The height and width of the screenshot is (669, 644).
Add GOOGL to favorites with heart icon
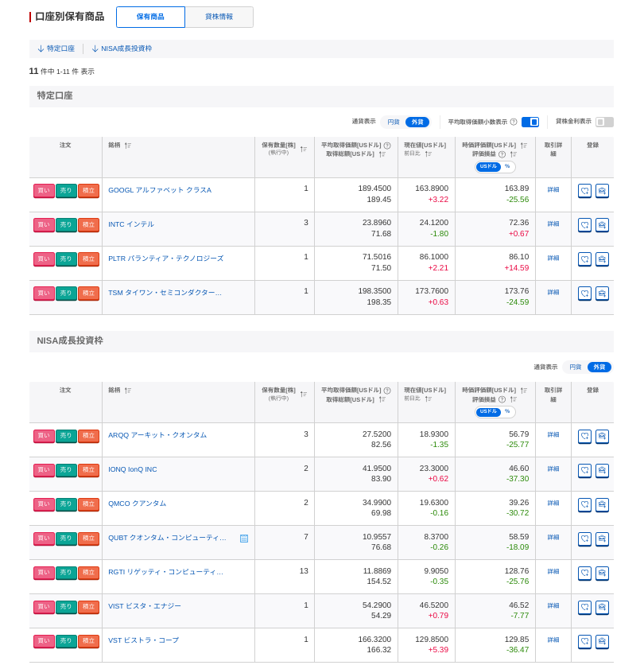pyautogui.click(x=584, y=191)
